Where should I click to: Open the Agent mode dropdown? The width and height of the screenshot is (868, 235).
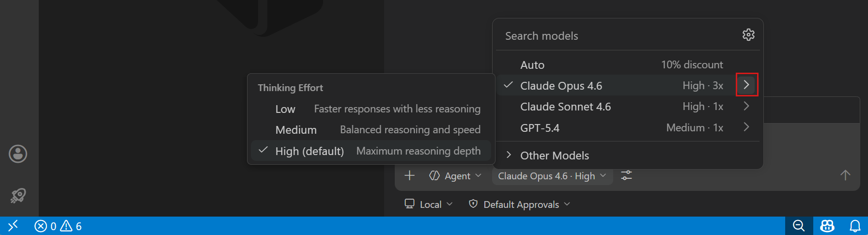(455, 176)
